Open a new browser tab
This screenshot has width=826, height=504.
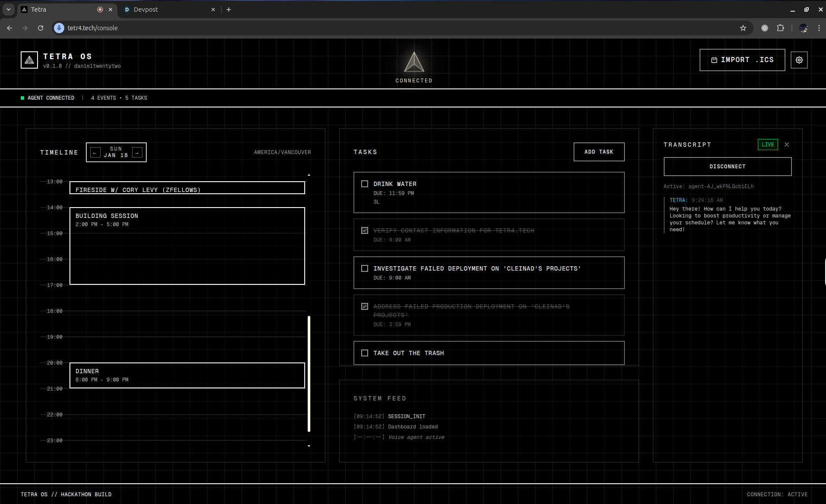pyautogui.click(x=229, y=9)
